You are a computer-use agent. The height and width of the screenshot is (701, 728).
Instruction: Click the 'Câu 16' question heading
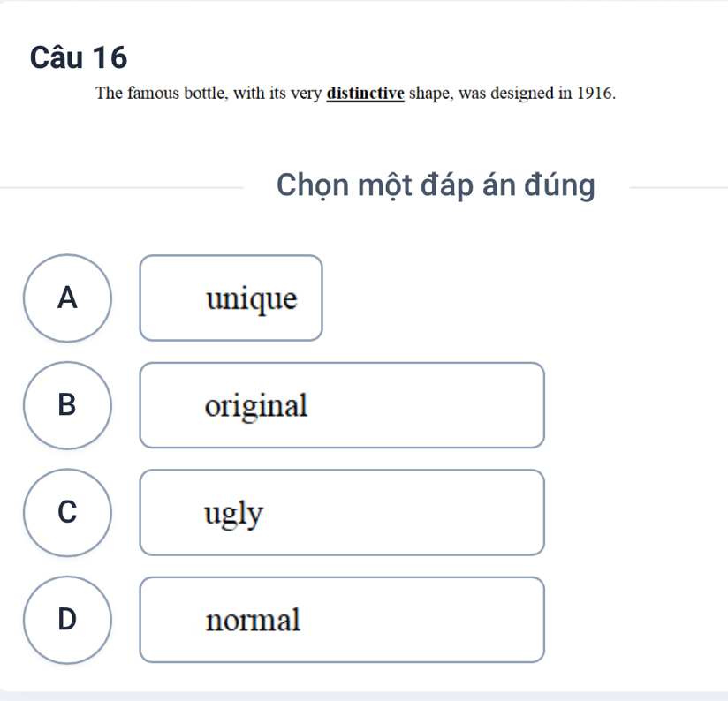pos(79,57)
